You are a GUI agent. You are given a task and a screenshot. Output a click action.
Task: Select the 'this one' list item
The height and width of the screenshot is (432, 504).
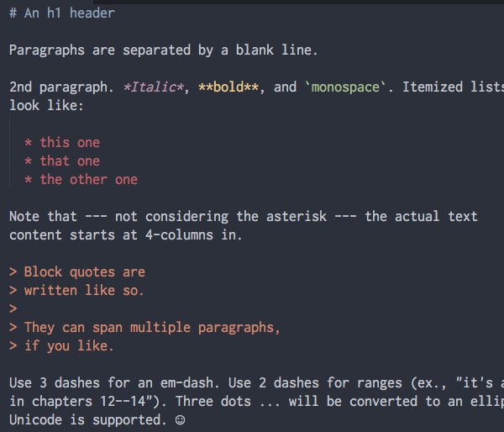pyautogui.click(x=70, y=142)
